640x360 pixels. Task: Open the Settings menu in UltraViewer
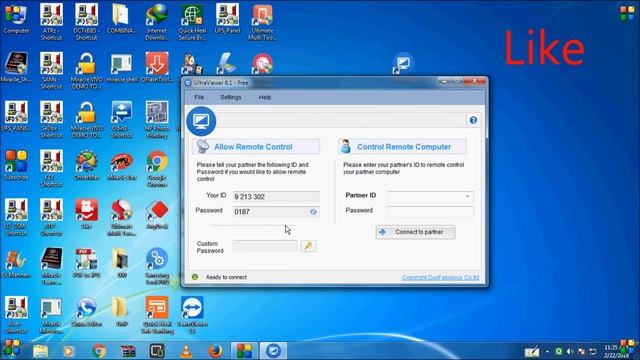pyautogui.click(x=231, y=97)
